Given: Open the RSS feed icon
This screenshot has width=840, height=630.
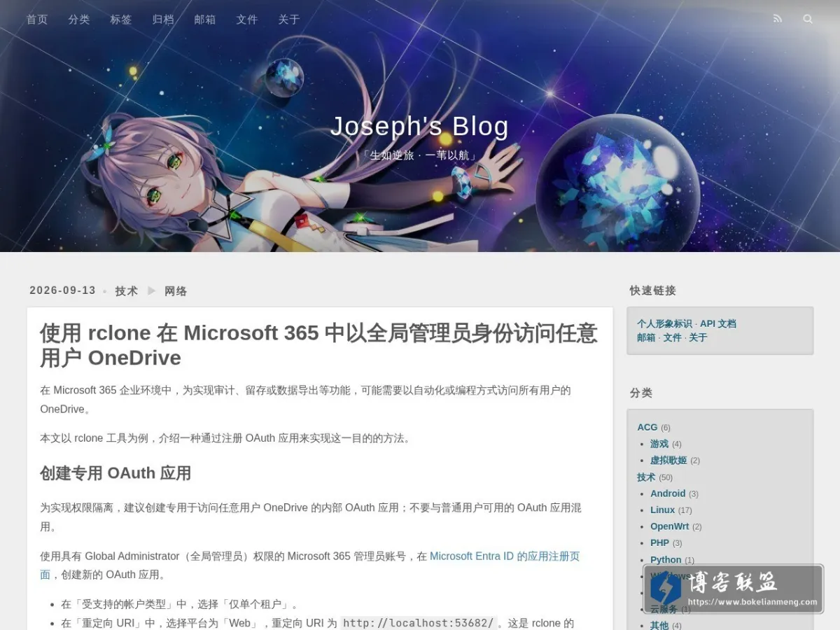Looking at the screenshot, I should pyautogui.click(x=777, y=20).
